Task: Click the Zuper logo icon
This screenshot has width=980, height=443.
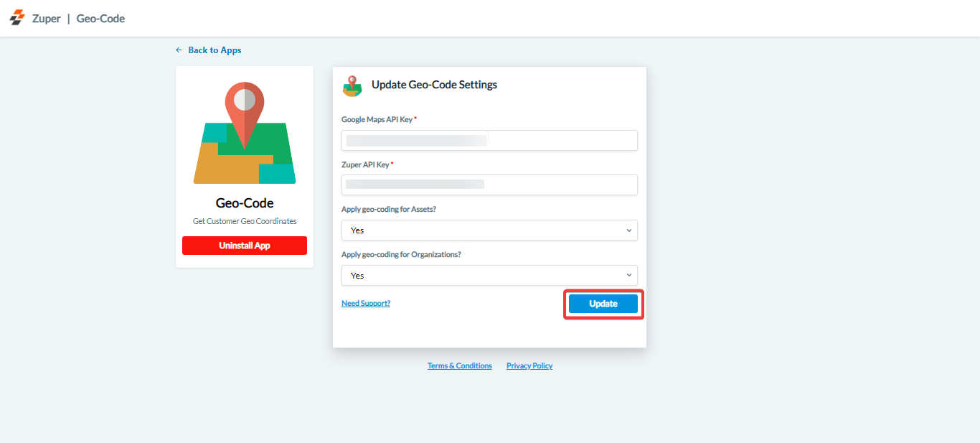Action: 17,18
